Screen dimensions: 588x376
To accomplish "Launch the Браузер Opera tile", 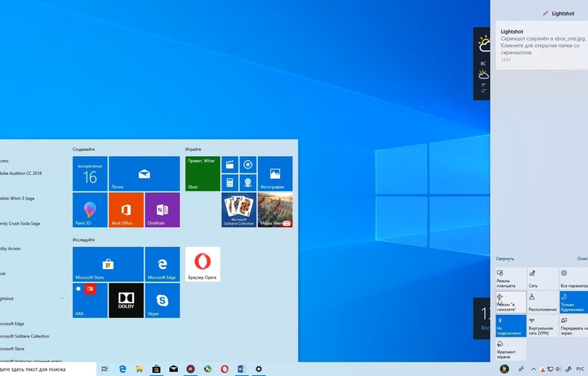I will pyautogui.click(x=203, y=264).
